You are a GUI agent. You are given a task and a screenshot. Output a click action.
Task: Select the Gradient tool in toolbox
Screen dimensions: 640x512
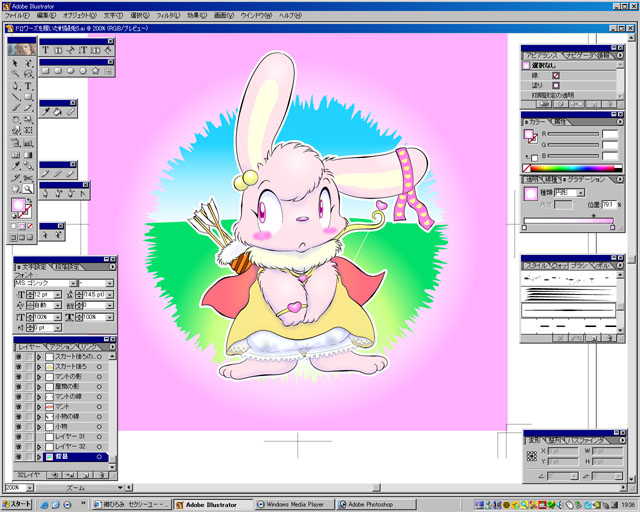click(x=28, y=154)
